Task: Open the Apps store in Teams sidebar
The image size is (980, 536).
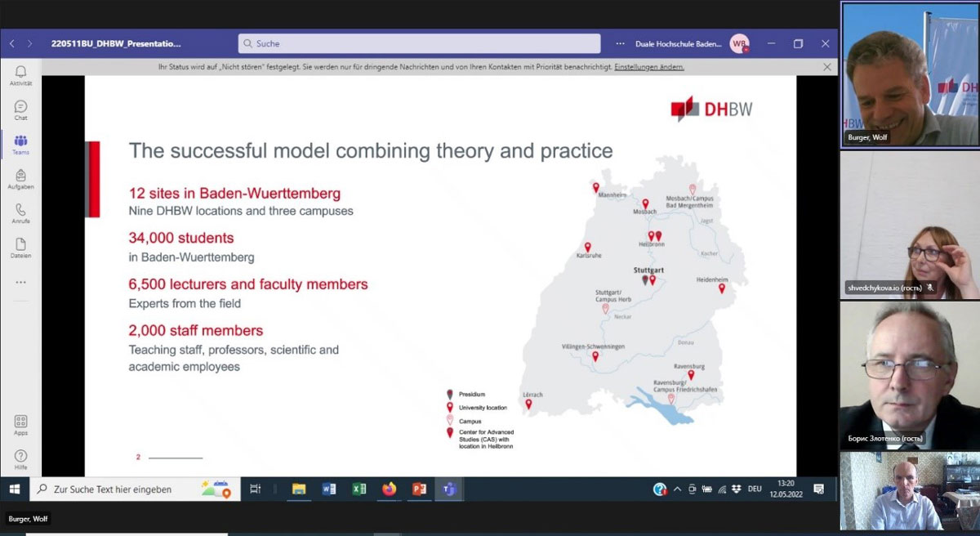Action: click(20, 425)
